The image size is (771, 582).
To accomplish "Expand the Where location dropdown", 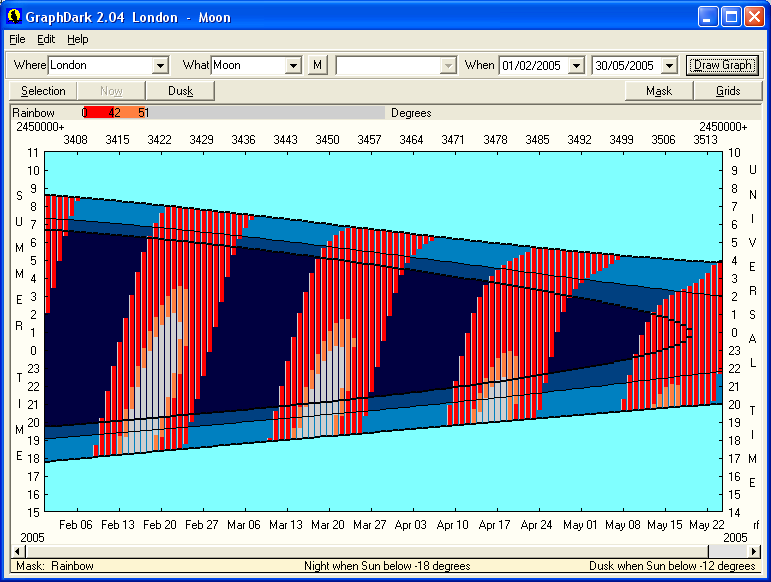I will point(160,66).
